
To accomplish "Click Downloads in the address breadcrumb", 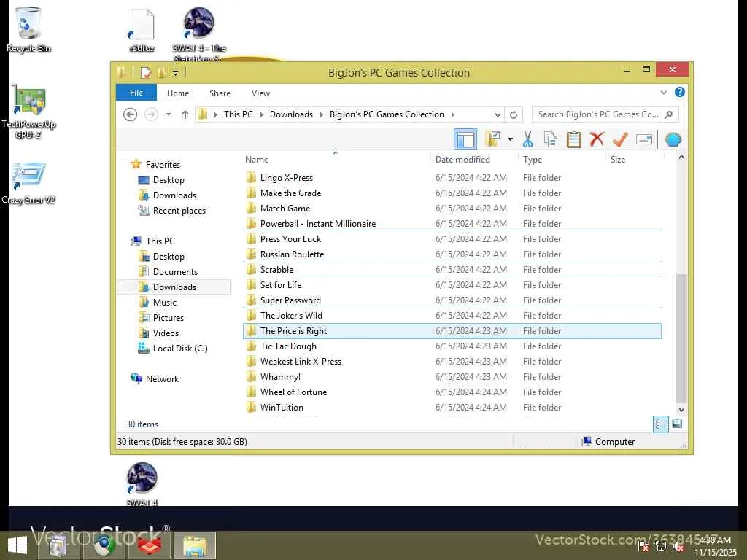I will click(x=291, y=114).
